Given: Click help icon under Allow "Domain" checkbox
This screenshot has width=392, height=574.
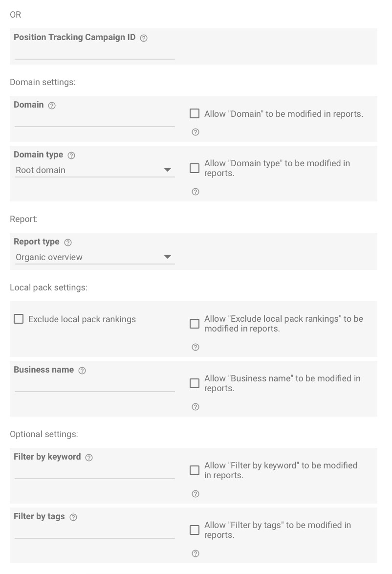Looking at the screenshot, I should click(196, 132).
